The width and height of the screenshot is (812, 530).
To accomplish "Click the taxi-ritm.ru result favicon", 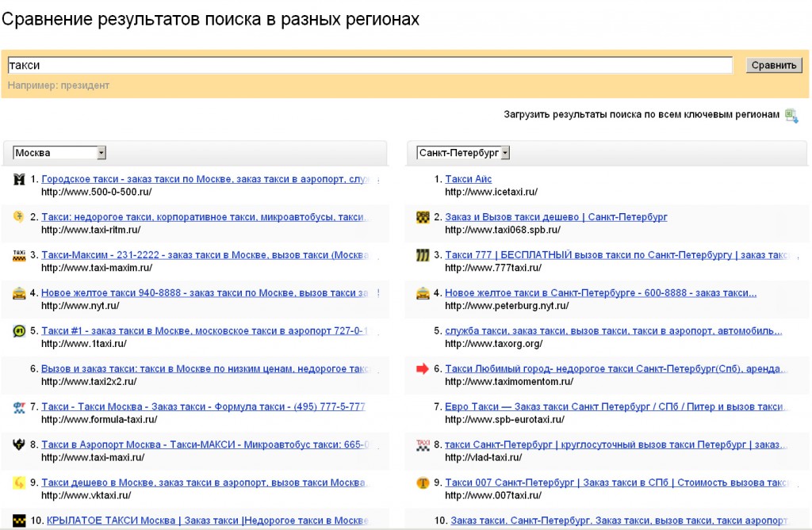I will coord(19,217).
